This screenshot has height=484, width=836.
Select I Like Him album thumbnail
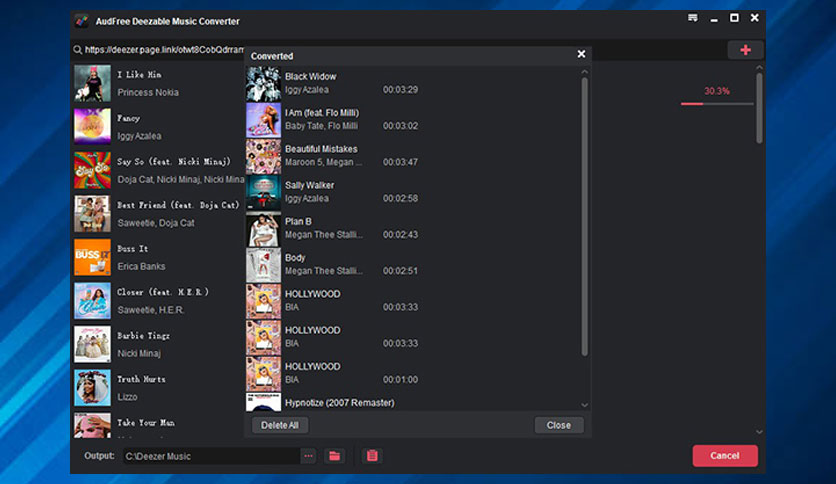(x=92, y=83)
